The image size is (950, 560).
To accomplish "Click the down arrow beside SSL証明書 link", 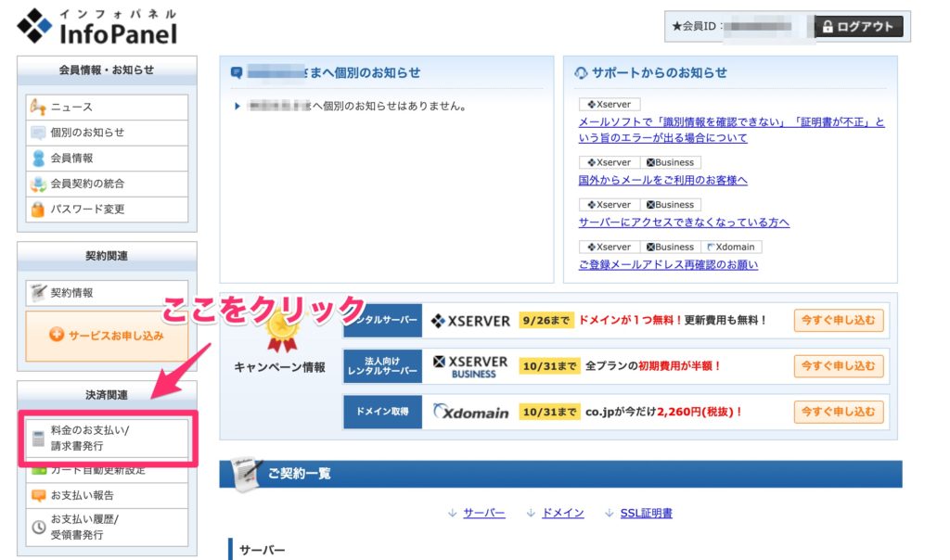I will (x=610, y=514).
